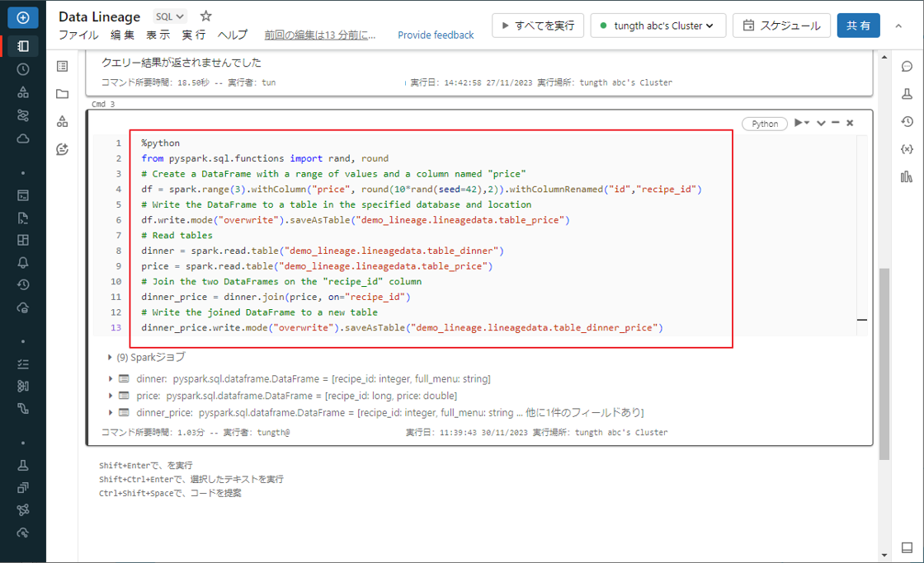Open the ファイル menu
Screen dimensions: 924x563
(x=78, y=35)
